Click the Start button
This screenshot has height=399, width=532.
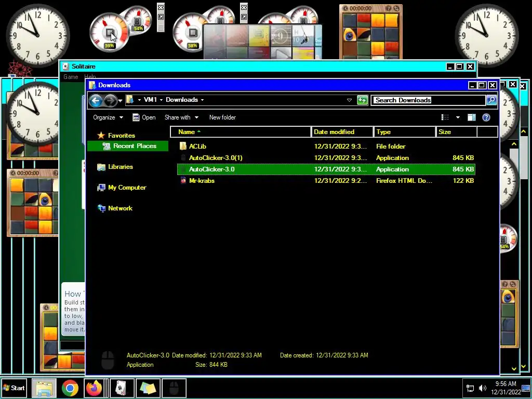point(14,388)
